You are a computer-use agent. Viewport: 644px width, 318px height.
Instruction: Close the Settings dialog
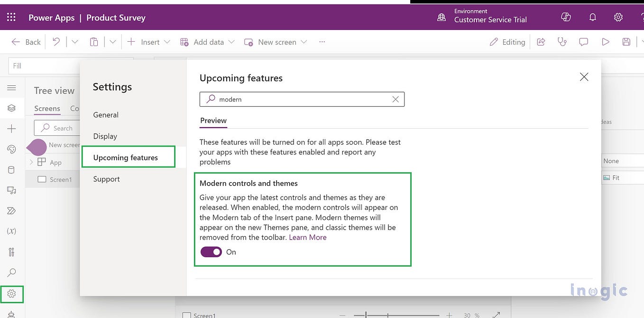point(584,77)
